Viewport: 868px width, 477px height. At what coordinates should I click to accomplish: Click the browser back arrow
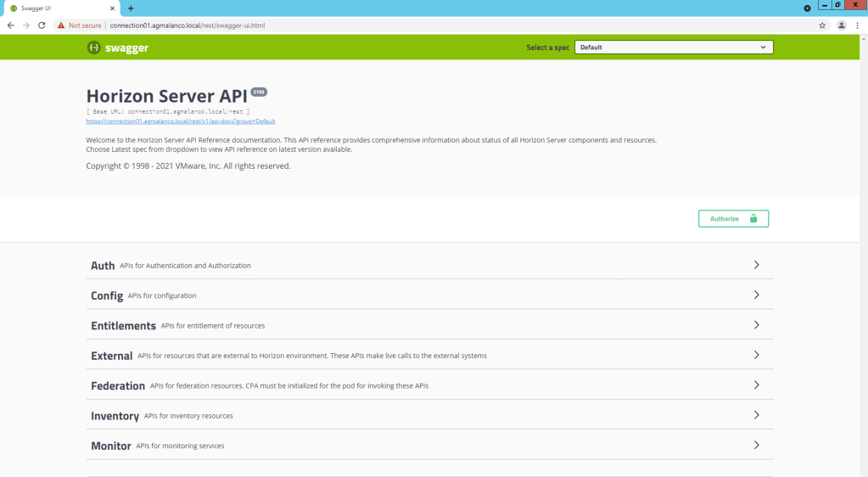point(11,25)
